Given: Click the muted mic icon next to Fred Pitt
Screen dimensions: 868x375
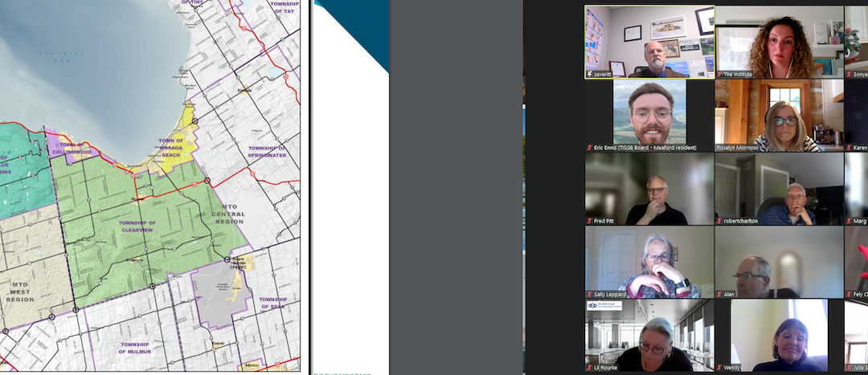Looking at the screenshot, I should click(x=589, y=221).
